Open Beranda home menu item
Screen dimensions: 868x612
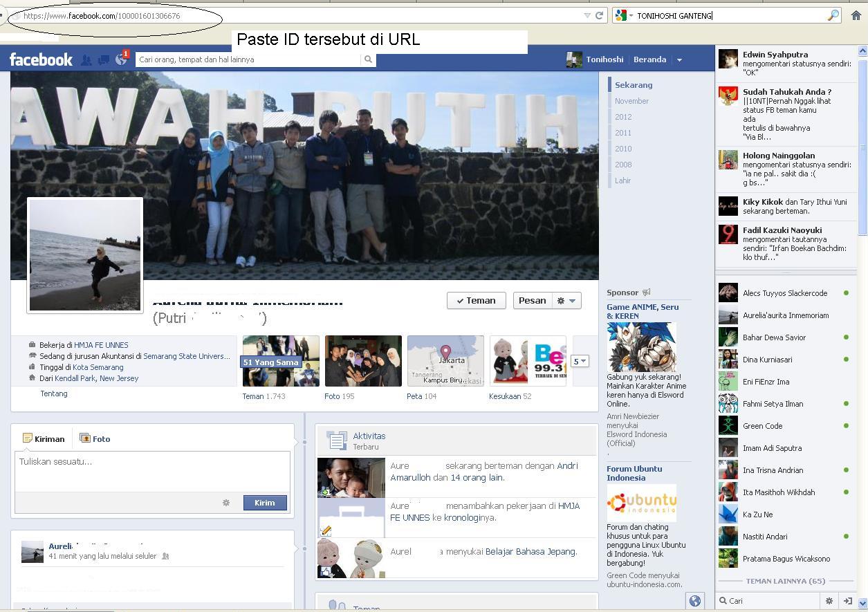click(x=649, y=59)
